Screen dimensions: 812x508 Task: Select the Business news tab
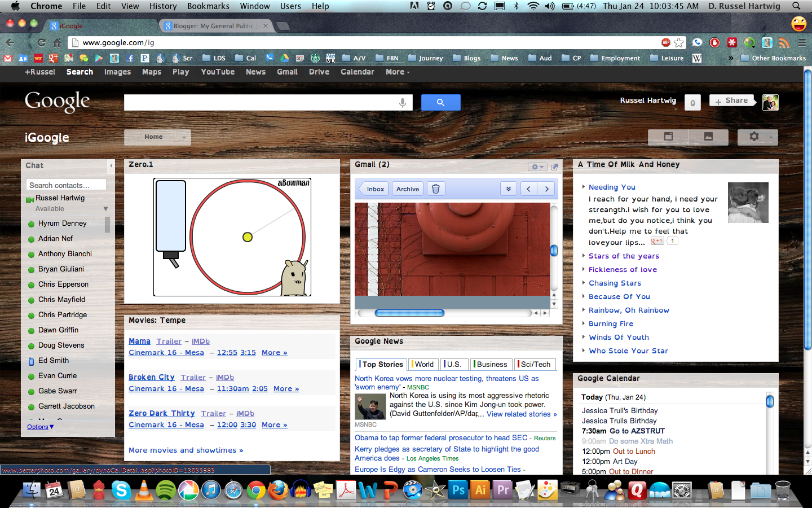491,365
